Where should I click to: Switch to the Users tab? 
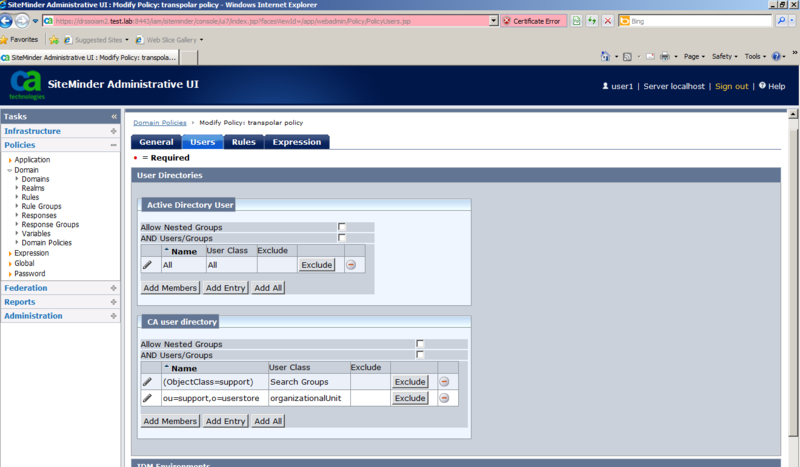coord(203,142)
